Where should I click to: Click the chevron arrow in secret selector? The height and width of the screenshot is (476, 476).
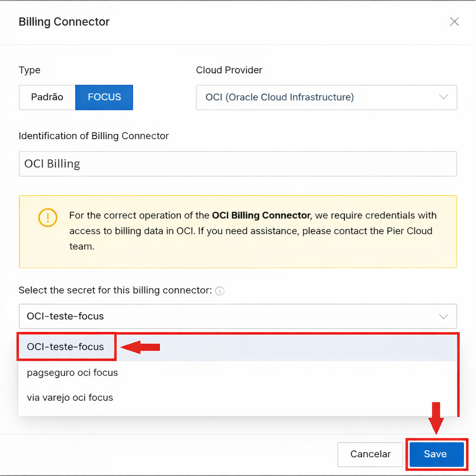click(443, 317)
